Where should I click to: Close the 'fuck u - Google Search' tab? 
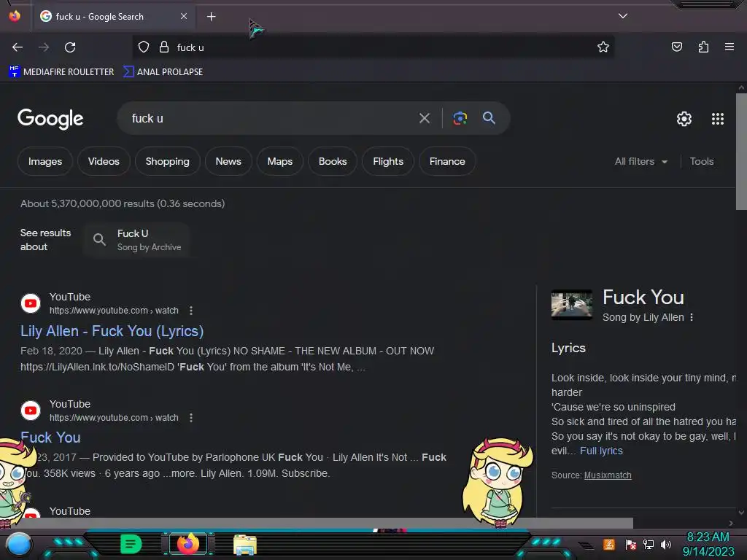coord(184,16)
